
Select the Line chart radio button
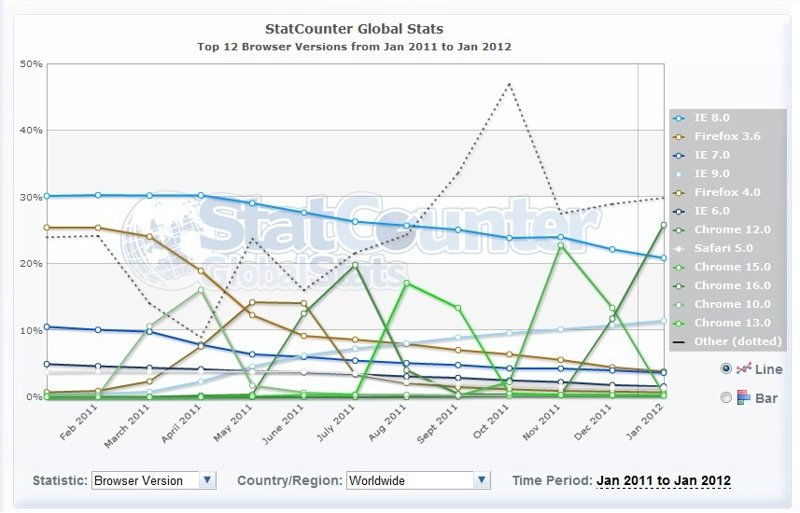pyautogui.click(x=726, y=369)
